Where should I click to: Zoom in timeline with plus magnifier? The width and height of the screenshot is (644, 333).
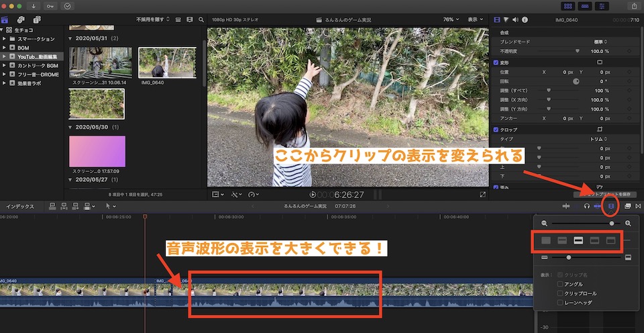pyautogui.click(x=628, y=224)
